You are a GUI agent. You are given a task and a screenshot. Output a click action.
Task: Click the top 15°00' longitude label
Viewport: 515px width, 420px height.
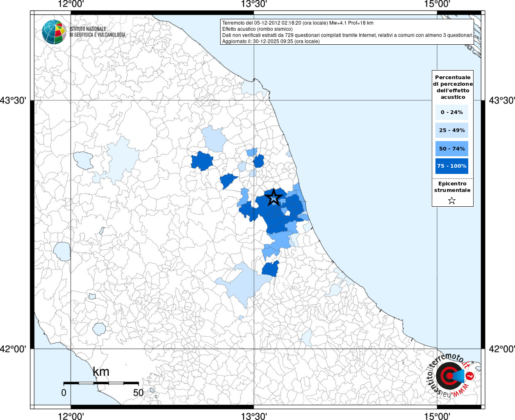437,4
